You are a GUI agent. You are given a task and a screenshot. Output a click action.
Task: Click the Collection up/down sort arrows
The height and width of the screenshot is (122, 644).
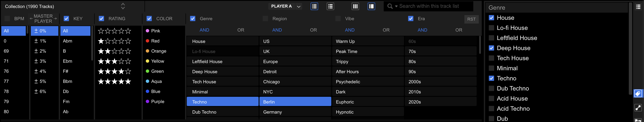tap(123, 6)
